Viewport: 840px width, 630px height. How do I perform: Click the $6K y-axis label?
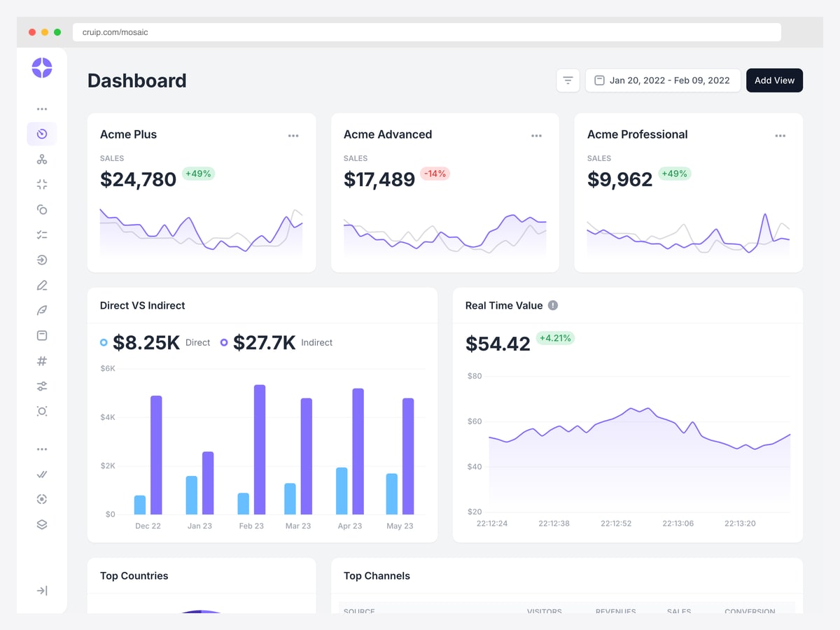pyautogui.click(x=108, y=368)
